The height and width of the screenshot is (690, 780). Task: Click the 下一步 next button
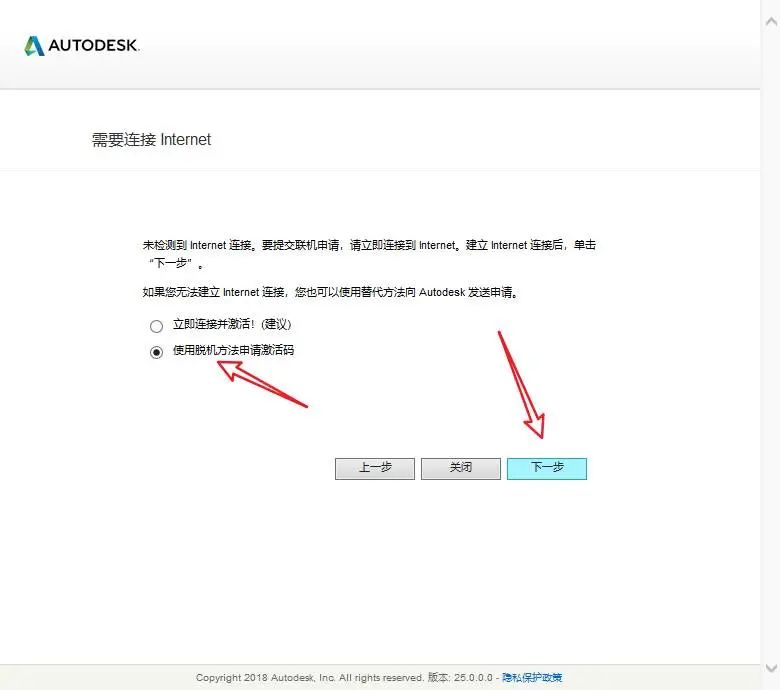547,469
